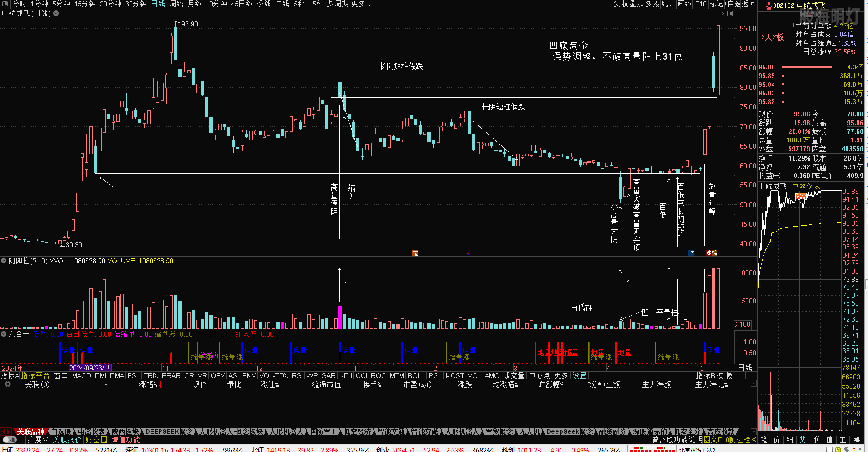
Task: Select the 笔 sidebar panel icon
Action: pos(764,440)
